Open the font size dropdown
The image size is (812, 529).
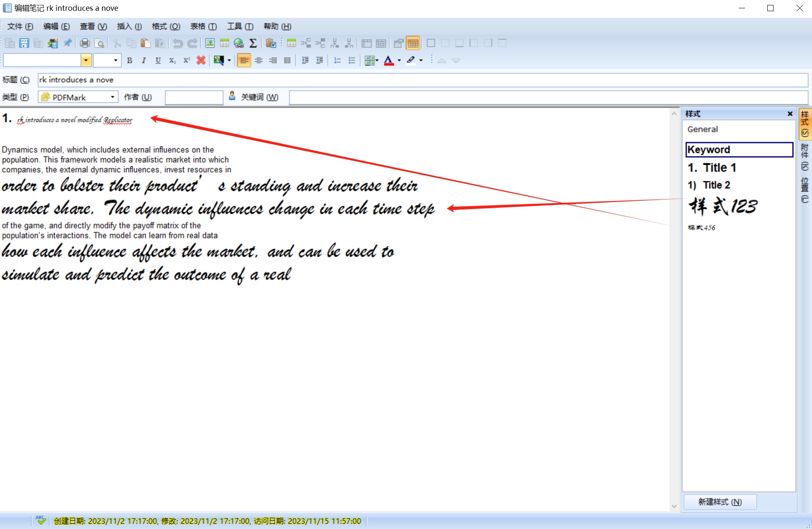[x=115, y=60]
